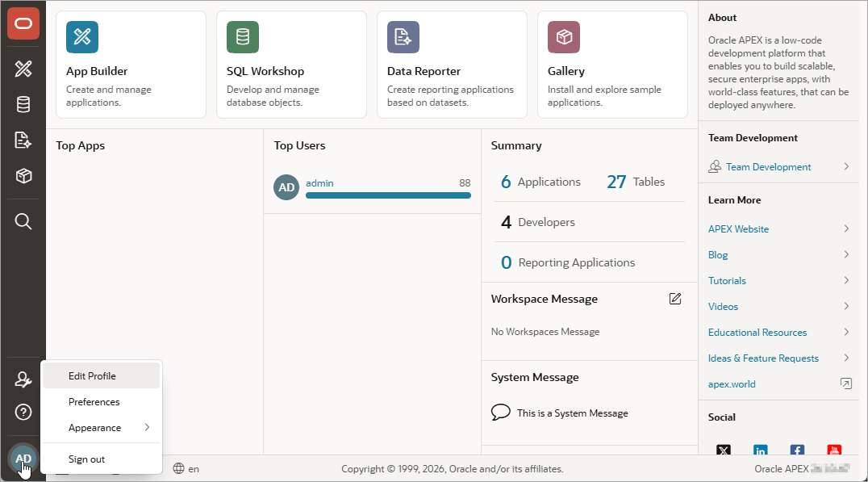Open Gallery cube sidebar icon
The image size is (868, 482).
coord(23,176)
